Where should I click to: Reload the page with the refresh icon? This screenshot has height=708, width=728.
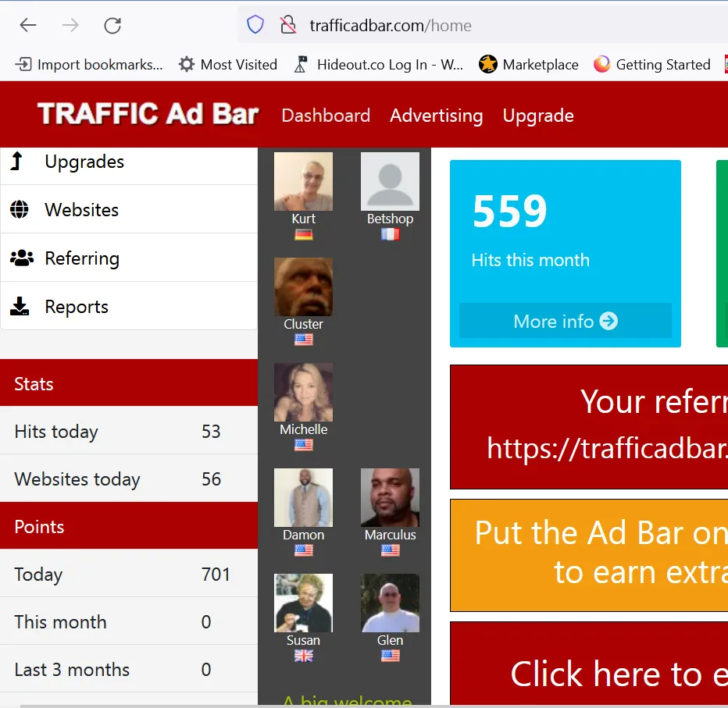click(112, 26)
